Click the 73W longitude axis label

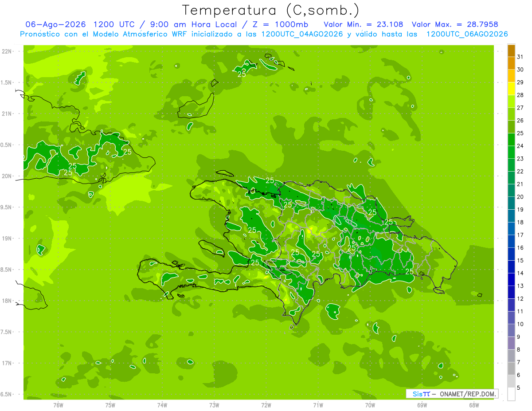(x=214, y=405)
